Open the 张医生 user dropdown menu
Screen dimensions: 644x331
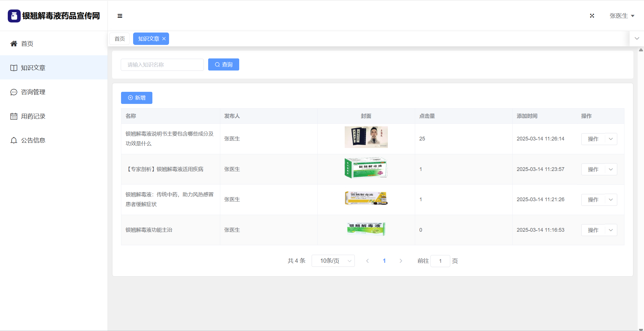(622, 16)
